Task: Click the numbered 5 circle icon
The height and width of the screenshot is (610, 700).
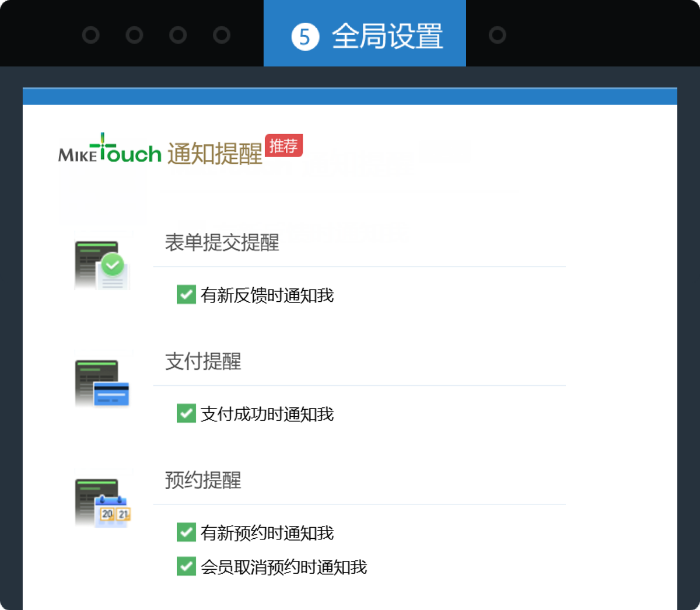Action: tap(305, 36)
